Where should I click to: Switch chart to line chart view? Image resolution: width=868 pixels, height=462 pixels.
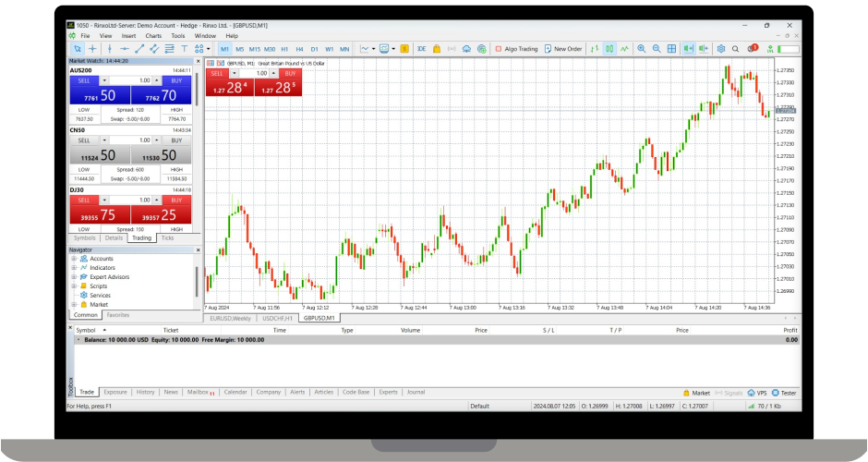(625, 48)
